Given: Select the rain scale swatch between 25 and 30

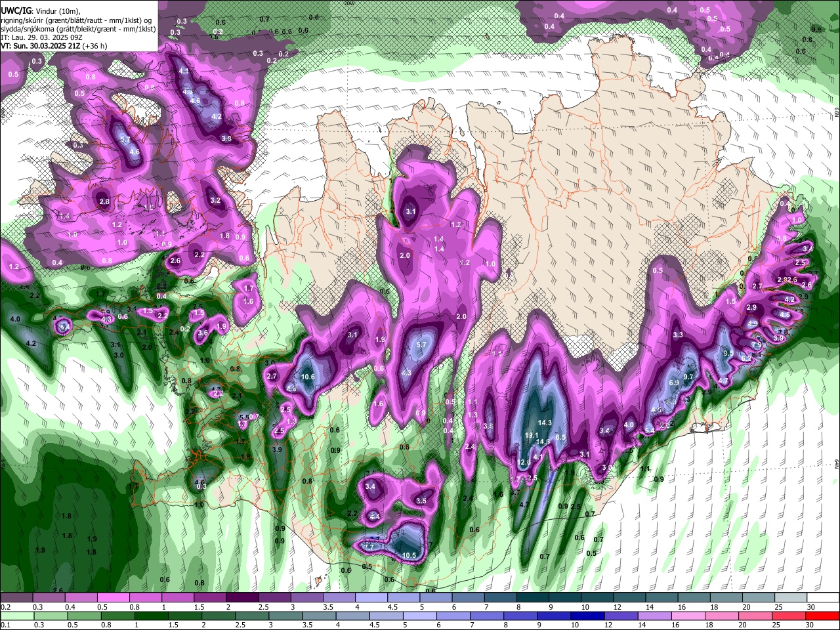Looking at the screenshot, I should pos(789,616).
